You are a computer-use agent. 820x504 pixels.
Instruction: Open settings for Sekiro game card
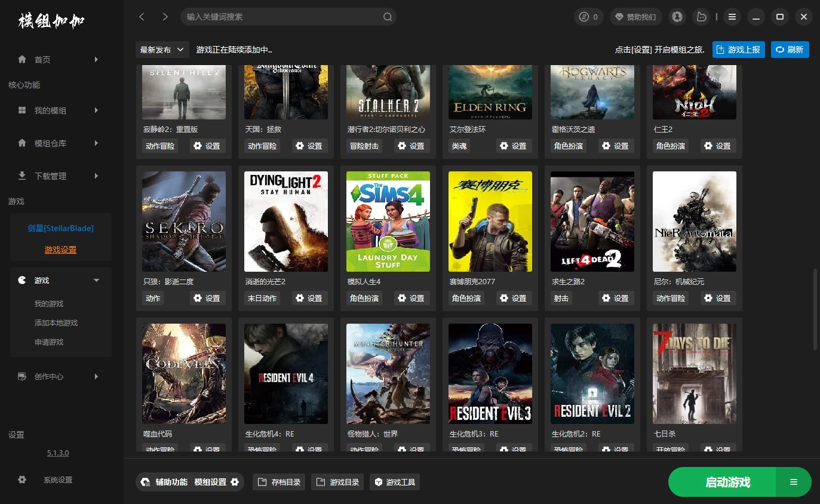207,298
